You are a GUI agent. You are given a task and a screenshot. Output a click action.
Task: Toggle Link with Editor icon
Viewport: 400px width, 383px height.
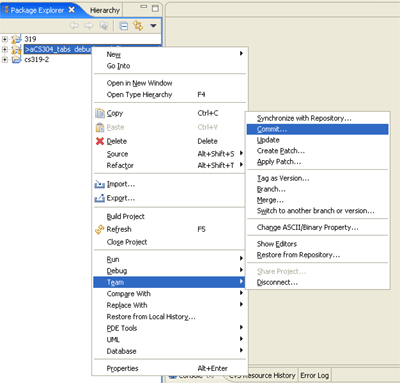(138, 26)
